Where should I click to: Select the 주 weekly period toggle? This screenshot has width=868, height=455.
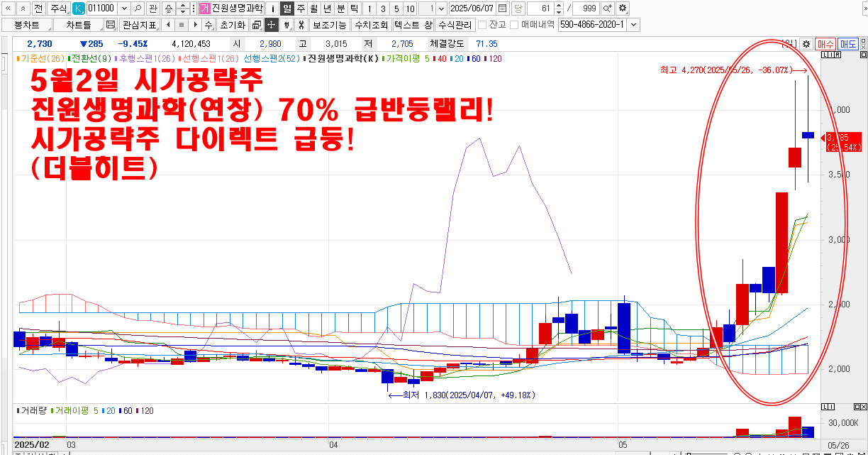click(301, 9)
